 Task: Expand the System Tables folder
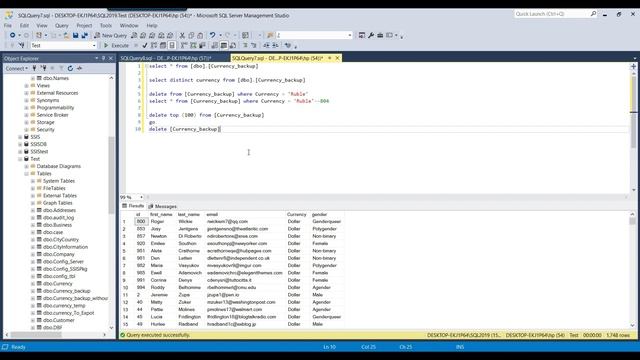pos(33,181)
